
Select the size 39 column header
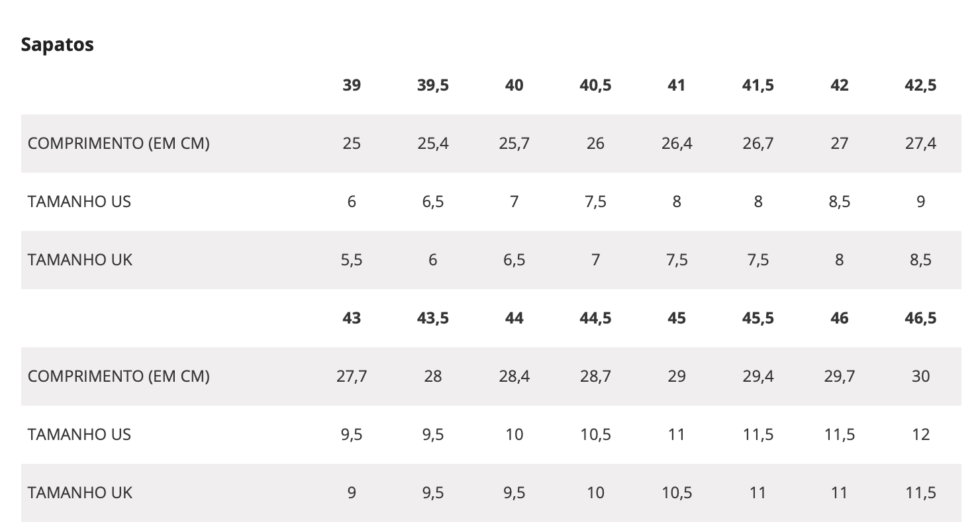352,85
